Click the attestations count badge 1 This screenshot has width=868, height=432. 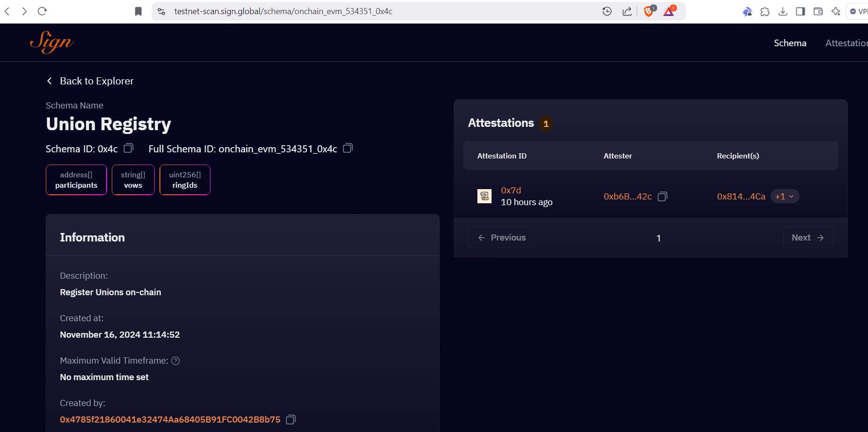point(546,124)
